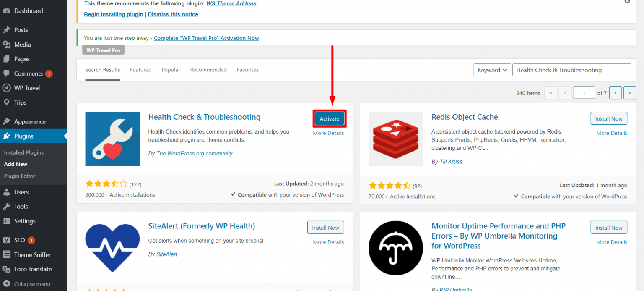Switch to the Recommended tab

tap(208, 70)
